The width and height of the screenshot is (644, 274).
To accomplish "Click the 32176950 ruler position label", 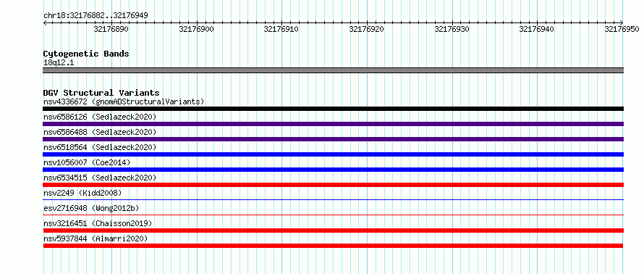I will coord(622,29).
